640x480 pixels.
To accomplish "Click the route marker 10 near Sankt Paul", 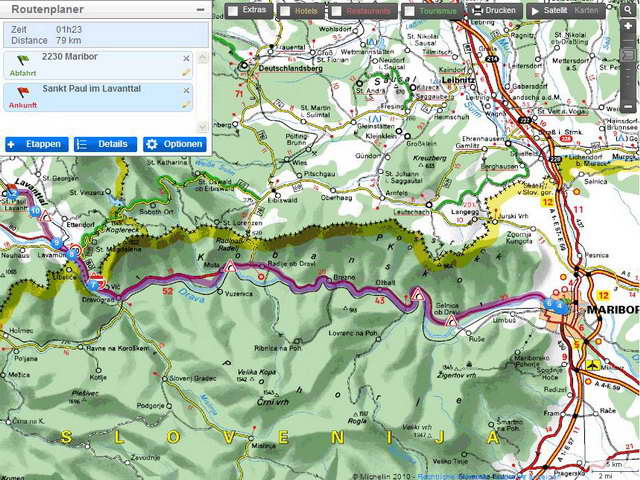I will (35, 211).
